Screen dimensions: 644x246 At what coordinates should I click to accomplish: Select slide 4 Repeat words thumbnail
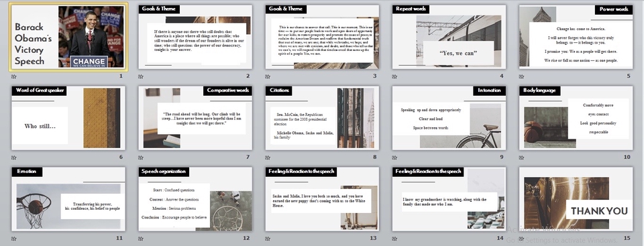[x=449, y=37]
